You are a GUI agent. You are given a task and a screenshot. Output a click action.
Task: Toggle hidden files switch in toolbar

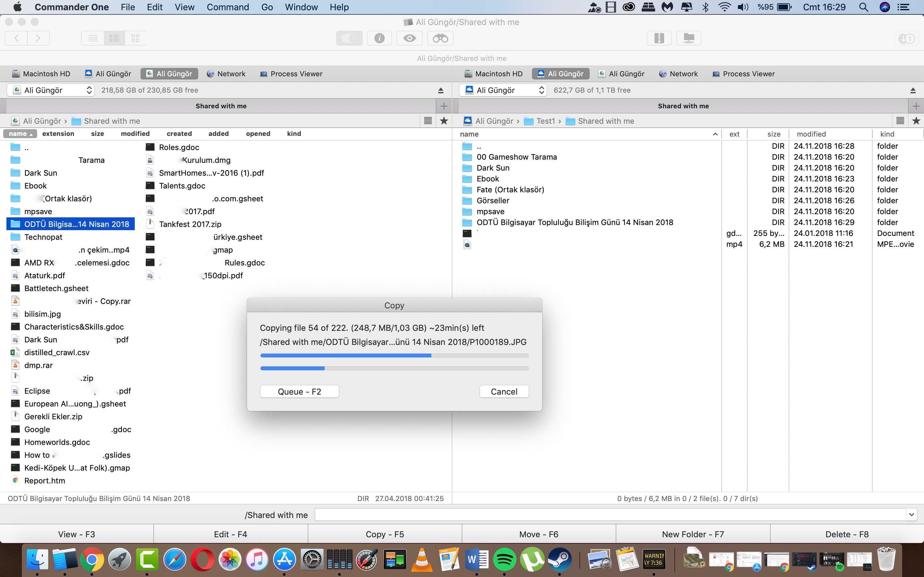(349, 38)
